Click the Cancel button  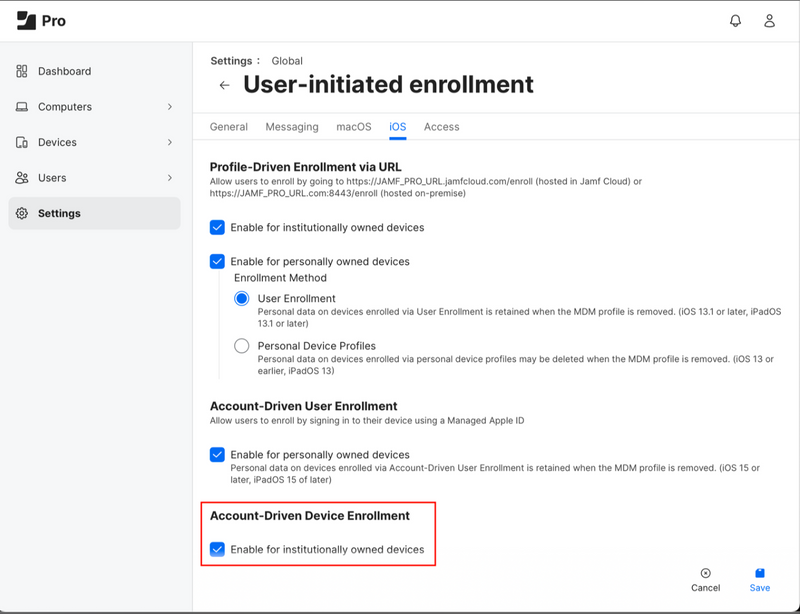[705, 580]
